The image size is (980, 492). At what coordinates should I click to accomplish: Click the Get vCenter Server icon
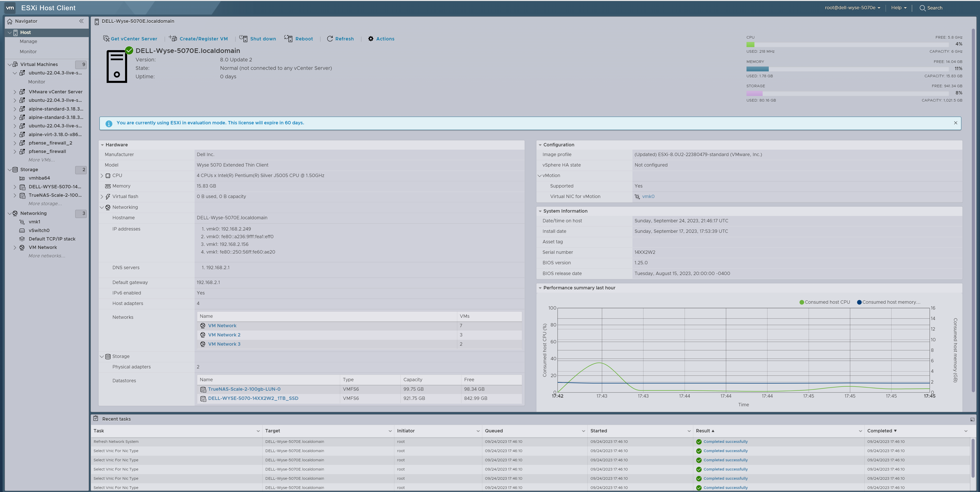(106, 38)
